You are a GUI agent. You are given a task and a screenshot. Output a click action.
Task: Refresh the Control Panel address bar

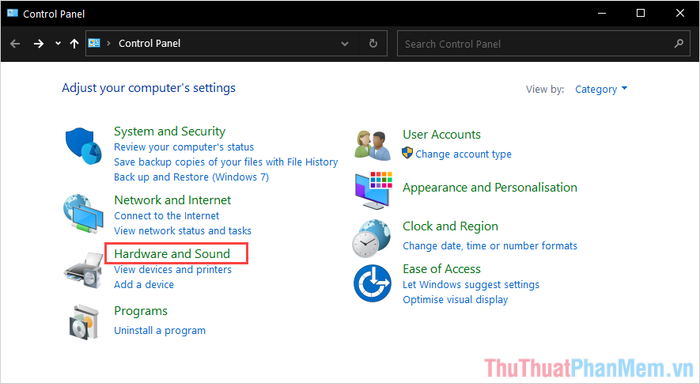(373, 43)
